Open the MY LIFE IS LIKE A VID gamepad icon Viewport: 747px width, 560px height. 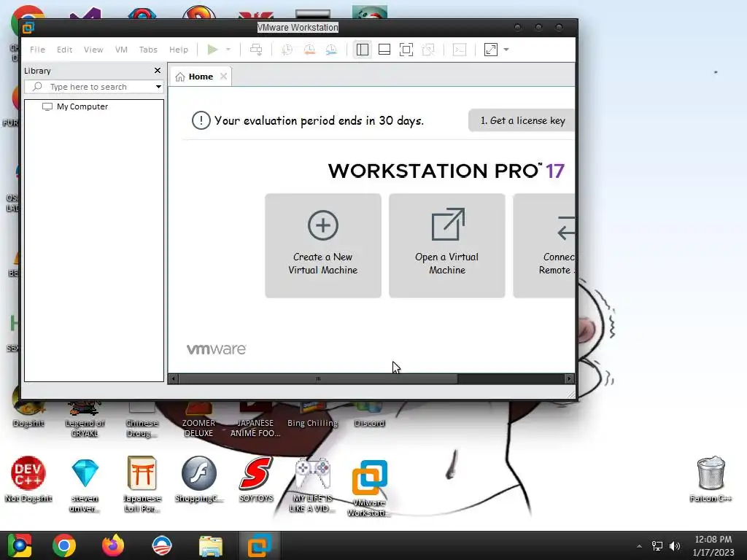(x=312, y=485)
